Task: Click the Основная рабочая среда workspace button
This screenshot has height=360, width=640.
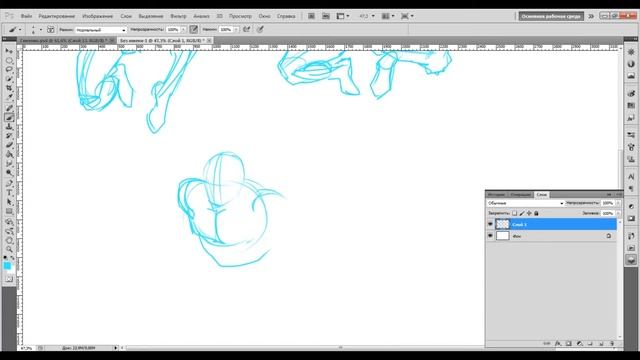Action: (551, 16)
